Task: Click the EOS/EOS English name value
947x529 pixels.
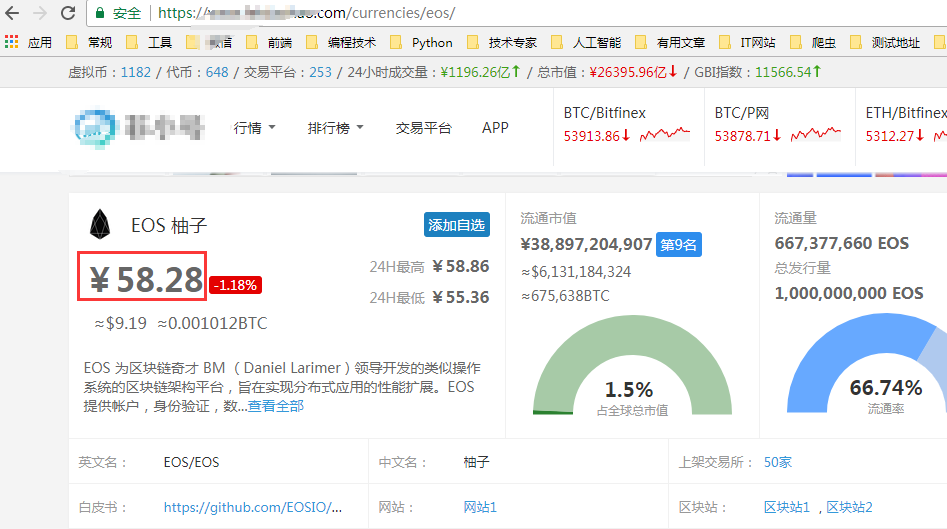Action: click(191, 463)
